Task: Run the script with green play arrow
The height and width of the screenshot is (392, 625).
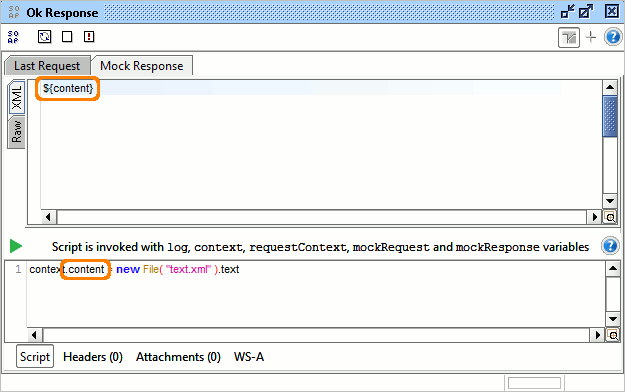Action: (x=16, y=246)
